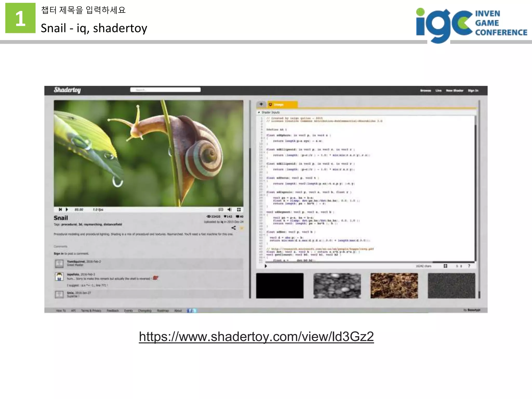Collapse the code fold at line 13
The image size is (532, 399).
[264, 152]
